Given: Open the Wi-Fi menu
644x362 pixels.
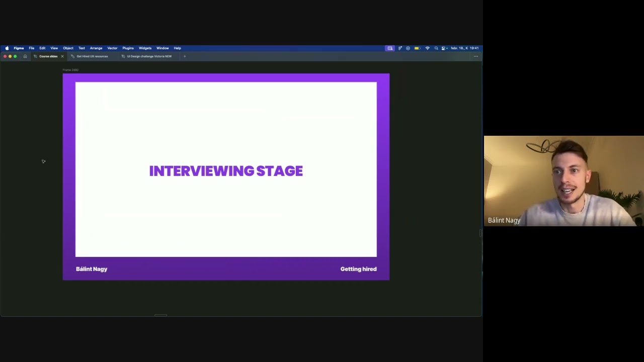Looking at the screenshot, I should 428,48.
